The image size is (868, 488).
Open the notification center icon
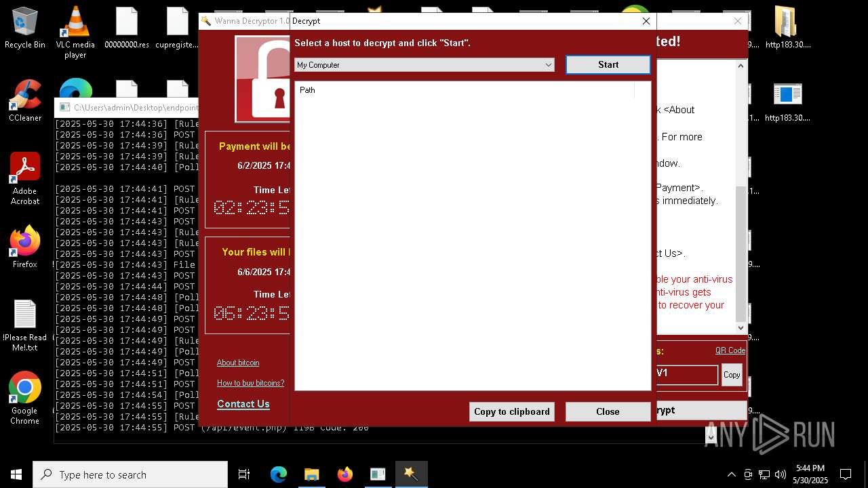click(846, 474)
